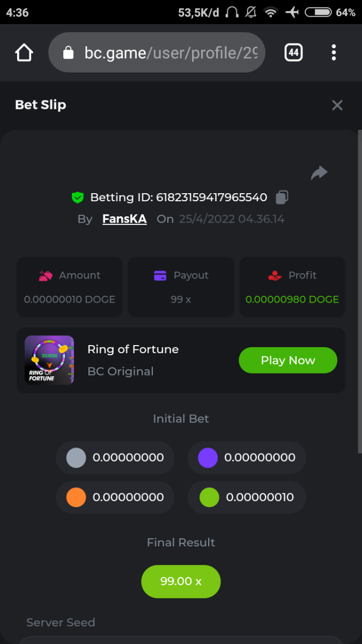Tap the Payout wallet icon
The image size is (362, 644).
tap(160, 275)
